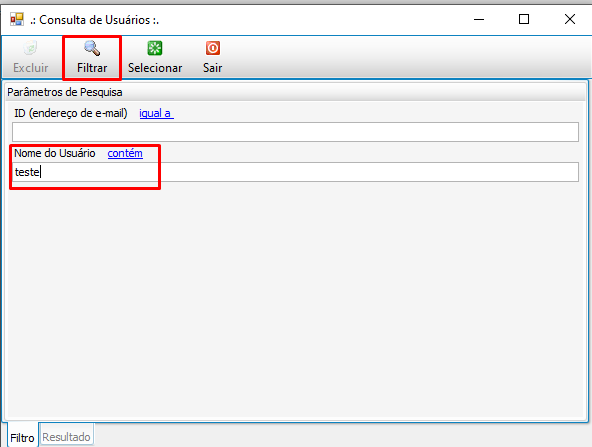Minimize the Consulta de Usuários window
This screenshot has width=592, height=447.
(479, 19)
